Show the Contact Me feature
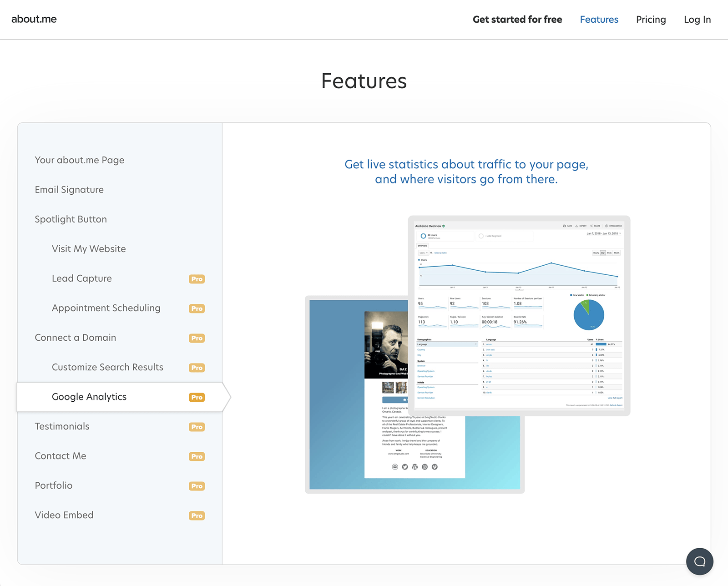Screen dimensions: 728x586 (61, 456)
